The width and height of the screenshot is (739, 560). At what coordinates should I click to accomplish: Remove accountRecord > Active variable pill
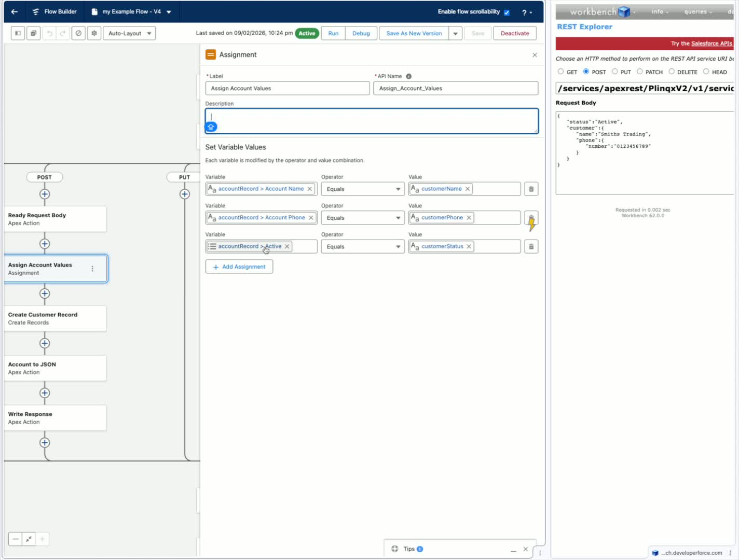287,246
